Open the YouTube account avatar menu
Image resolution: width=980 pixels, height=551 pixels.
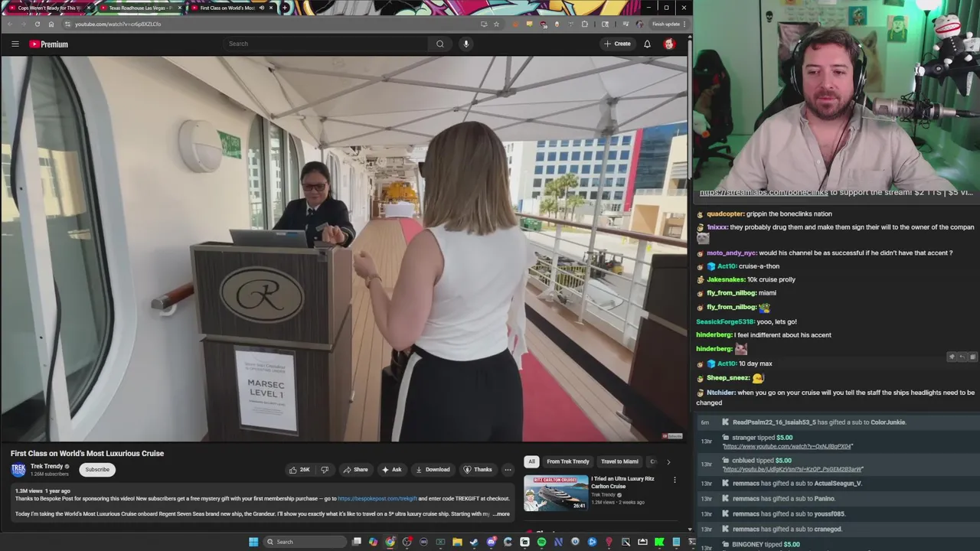669,44
